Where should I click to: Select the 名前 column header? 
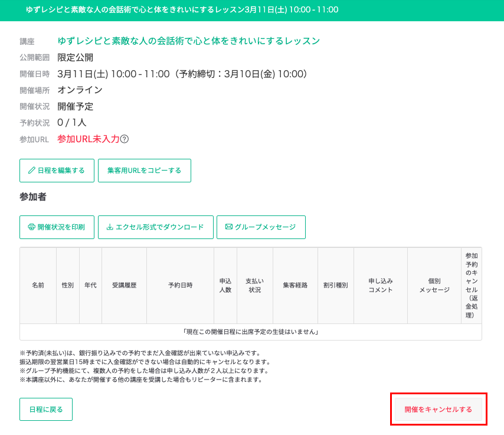click(38, 285)
